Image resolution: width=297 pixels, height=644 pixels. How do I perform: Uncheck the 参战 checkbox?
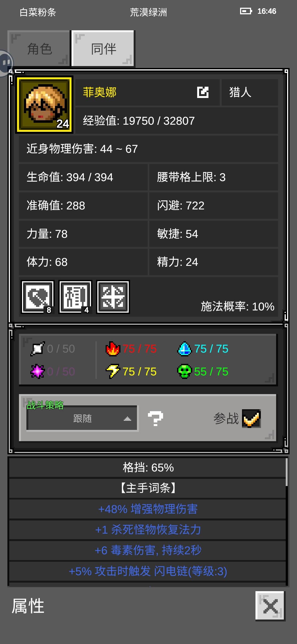(251, 419)
